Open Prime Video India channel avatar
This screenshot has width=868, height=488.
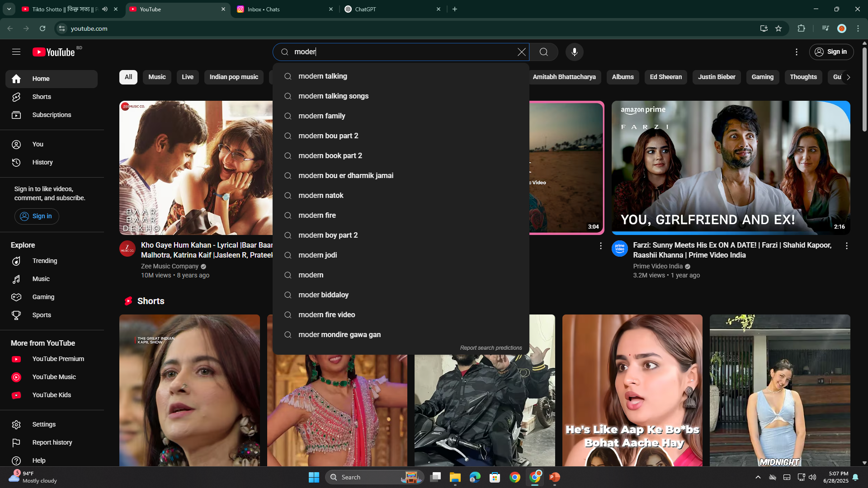pyautogui.click(x=619, y=249)
